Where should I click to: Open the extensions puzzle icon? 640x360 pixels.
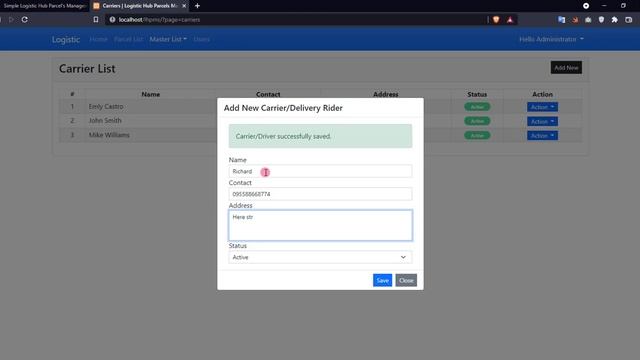click(615, 20)
